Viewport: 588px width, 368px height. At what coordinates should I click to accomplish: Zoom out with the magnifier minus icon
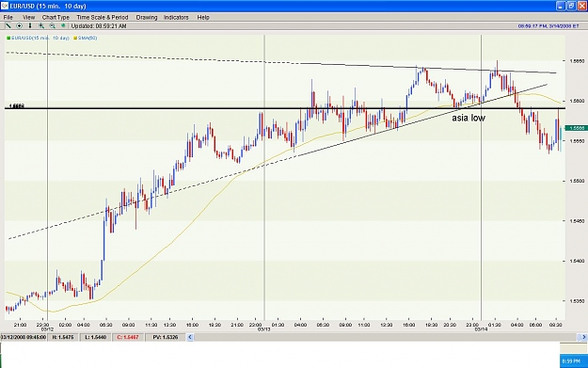point(52,26)
